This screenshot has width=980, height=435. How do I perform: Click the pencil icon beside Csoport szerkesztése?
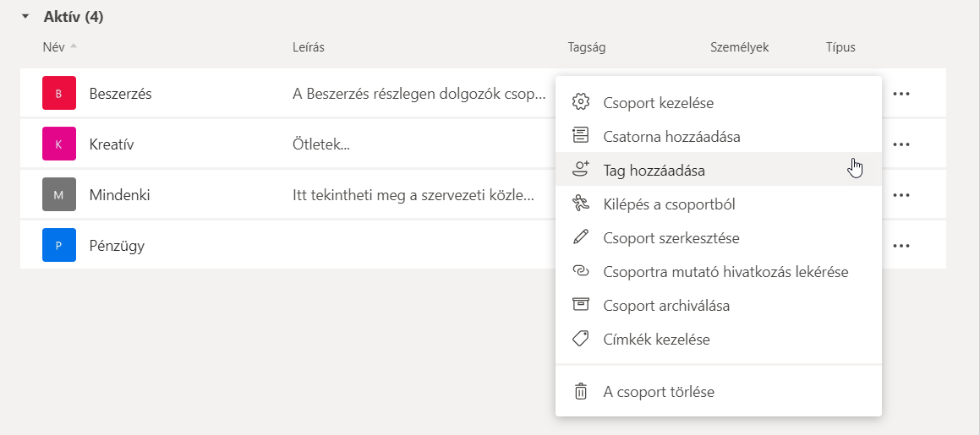(580, 237)
